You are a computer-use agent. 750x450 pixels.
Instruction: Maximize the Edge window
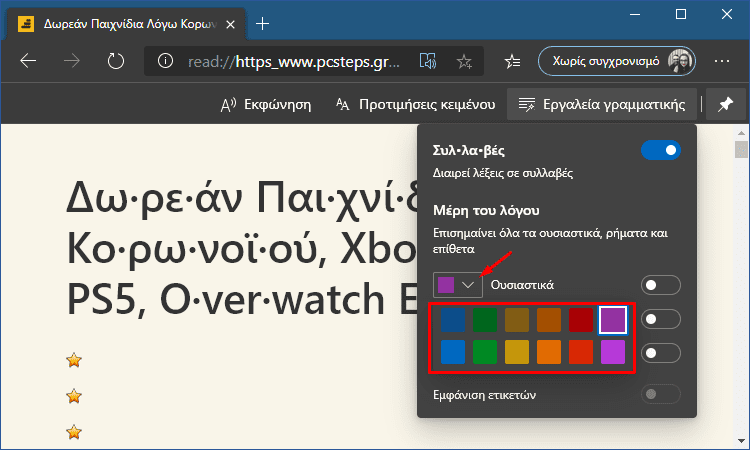(x=681, y=14)
